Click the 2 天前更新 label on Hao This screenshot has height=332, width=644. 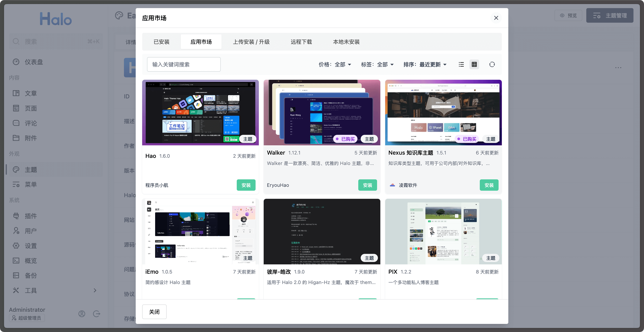tap(244, 156)
